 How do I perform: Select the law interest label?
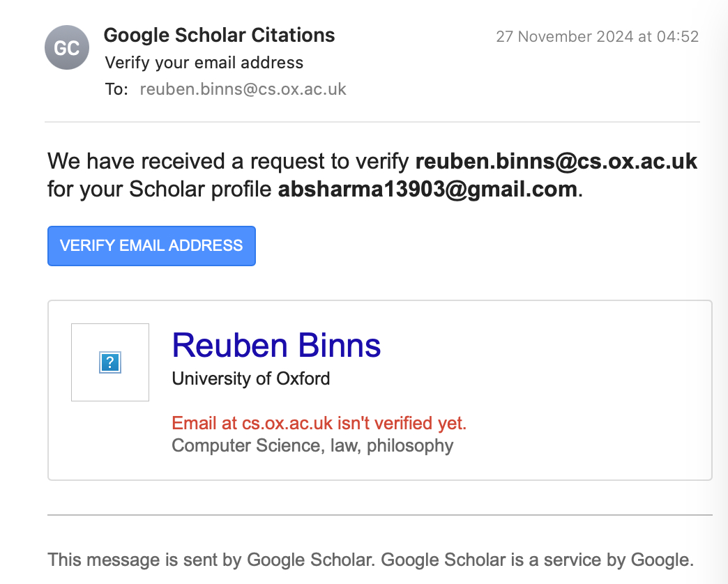point(342,445)
